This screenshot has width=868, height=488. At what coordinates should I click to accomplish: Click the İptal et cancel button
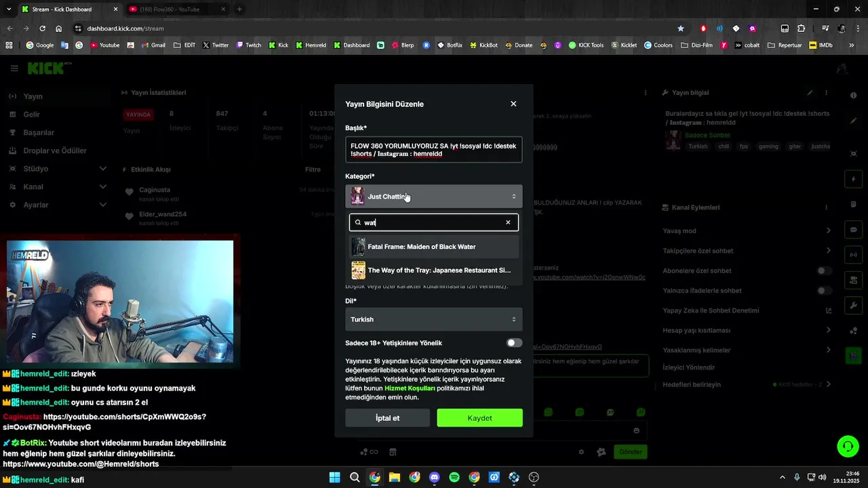point(387,418)
